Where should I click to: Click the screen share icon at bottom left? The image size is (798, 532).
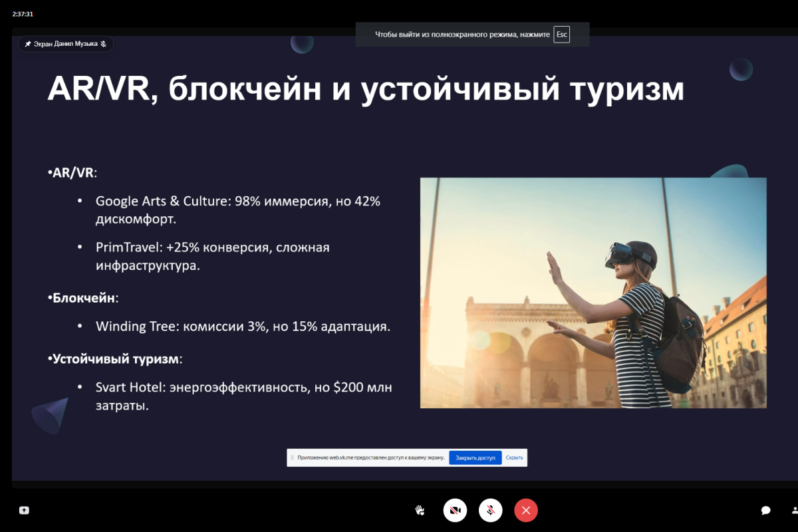point(24,510)
